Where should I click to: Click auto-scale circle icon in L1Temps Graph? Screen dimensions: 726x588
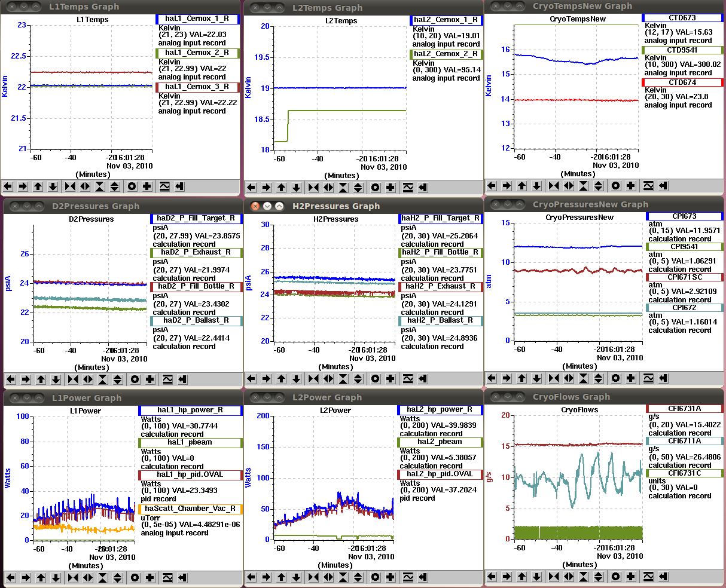pos(132,186)
